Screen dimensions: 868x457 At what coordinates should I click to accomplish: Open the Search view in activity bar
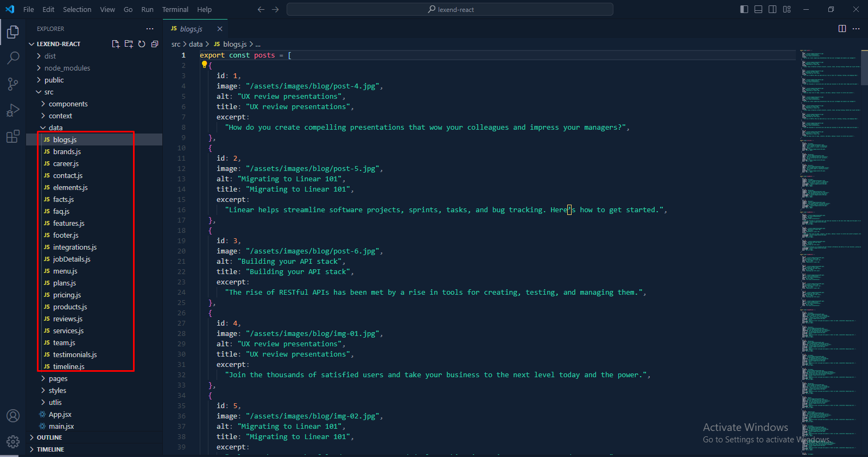point(13,58)
